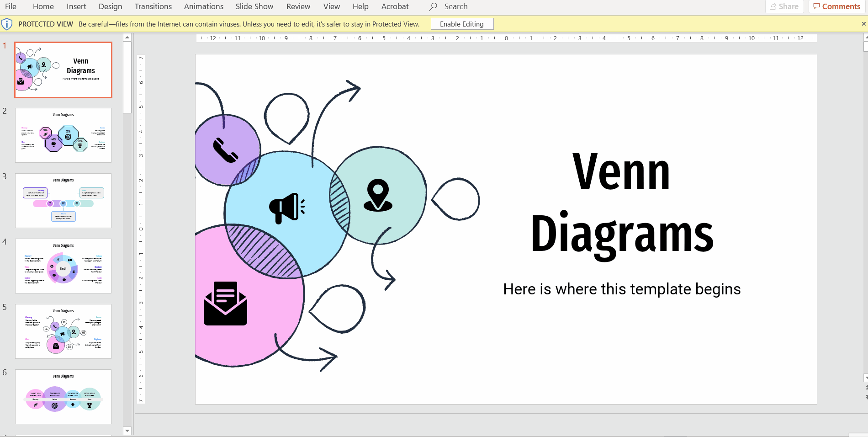Go to the Slide Show tab
The image size is (868, 437).
coord(254,6)
